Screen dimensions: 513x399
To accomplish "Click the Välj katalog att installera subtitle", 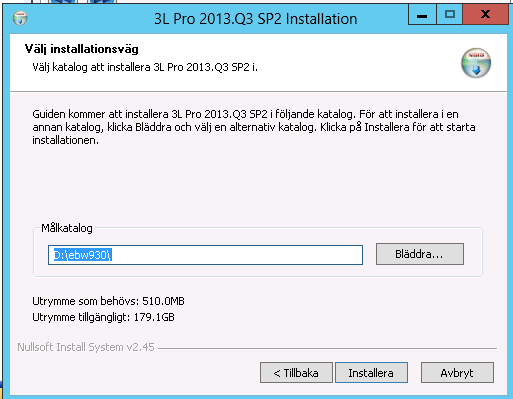I will pos(145,67).
